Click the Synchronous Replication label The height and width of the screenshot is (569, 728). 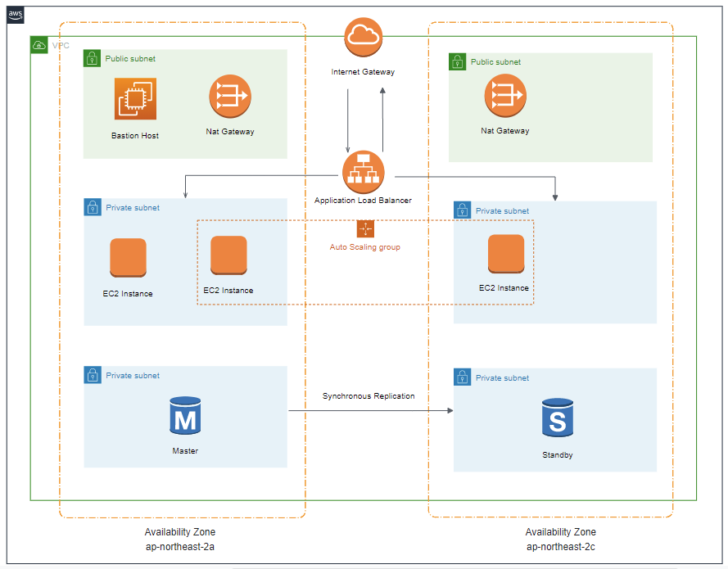[369, 396]
